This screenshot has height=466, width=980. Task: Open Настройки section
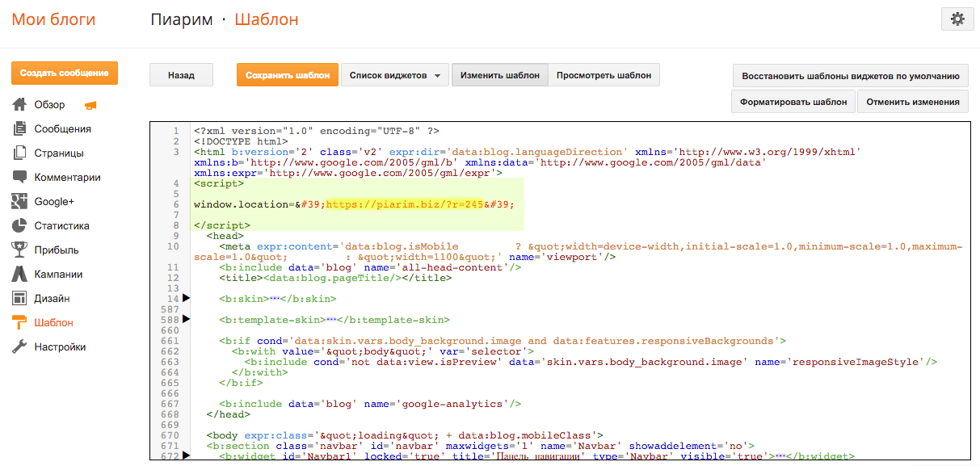pyautogui.click(x=60, y=347)
